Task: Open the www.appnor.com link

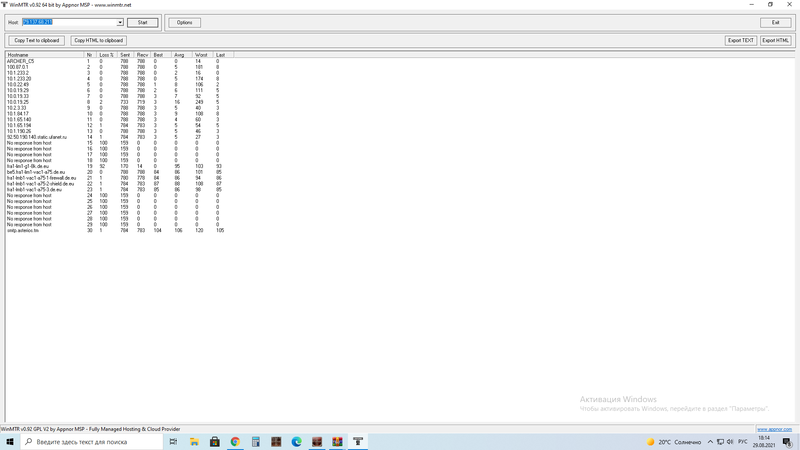Action: coord(774,429)
